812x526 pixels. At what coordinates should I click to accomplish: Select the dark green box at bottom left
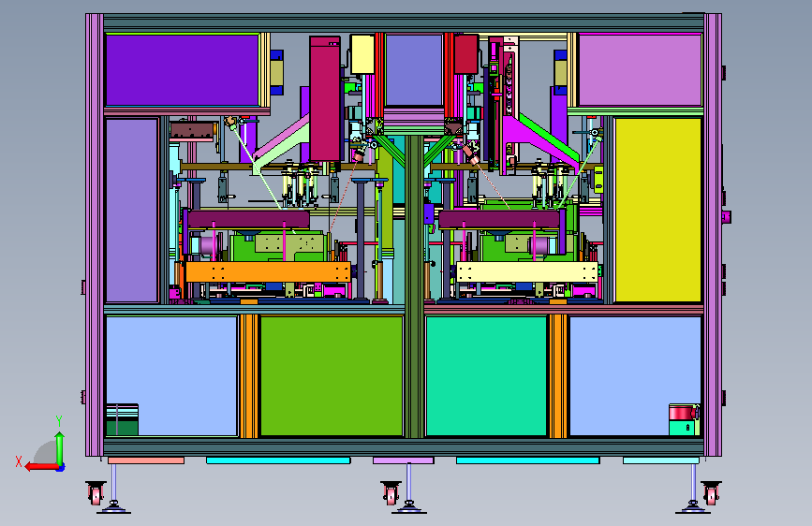coord(122,428)
